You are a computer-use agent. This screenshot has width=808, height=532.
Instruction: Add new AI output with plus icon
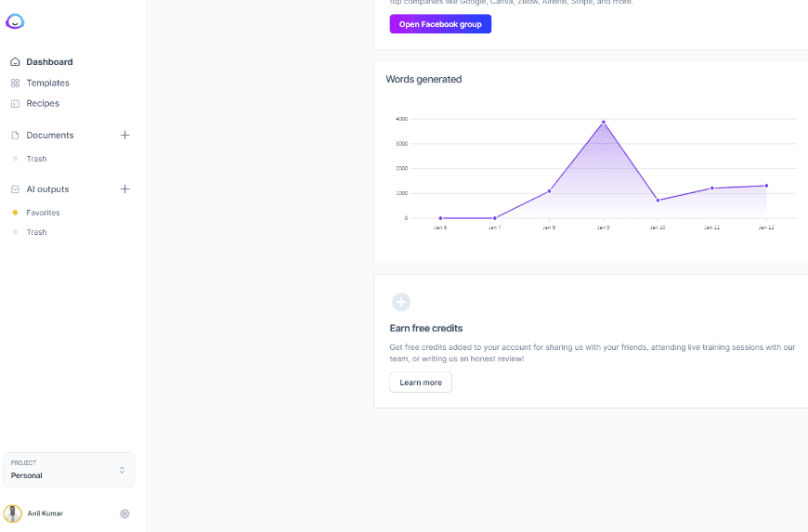pos(124,189)
